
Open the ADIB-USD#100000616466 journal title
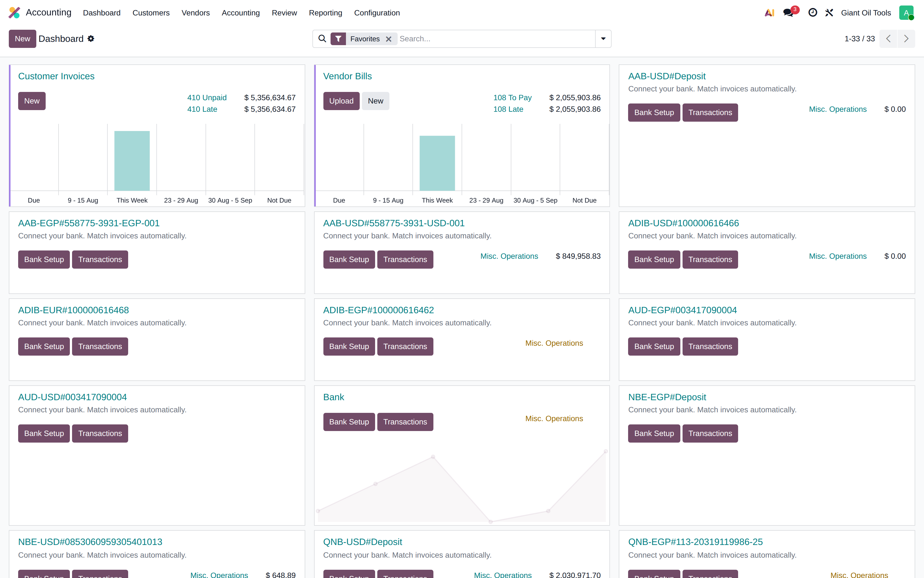pyautogui.click(x=683, y=223)
